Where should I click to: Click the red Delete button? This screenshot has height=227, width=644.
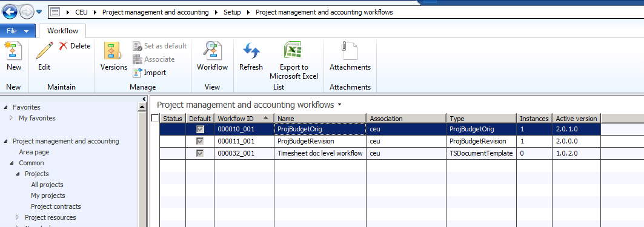[x=75, y=46]
